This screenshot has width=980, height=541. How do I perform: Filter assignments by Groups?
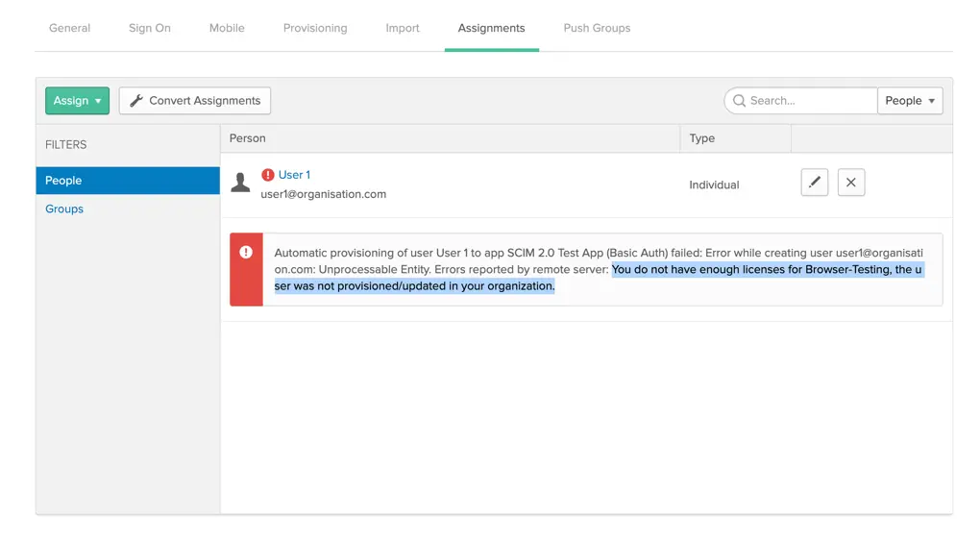click(64, 209)
